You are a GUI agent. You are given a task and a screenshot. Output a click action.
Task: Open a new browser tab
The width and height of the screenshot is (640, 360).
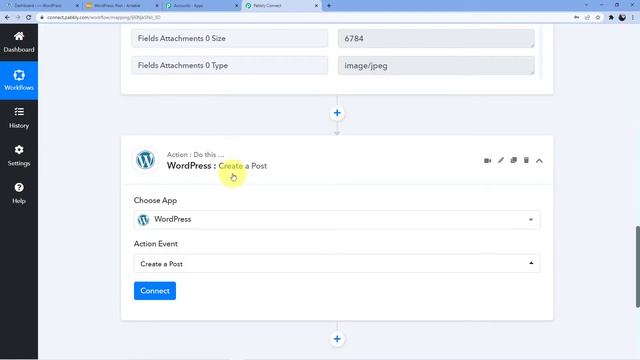coord(329,6)
